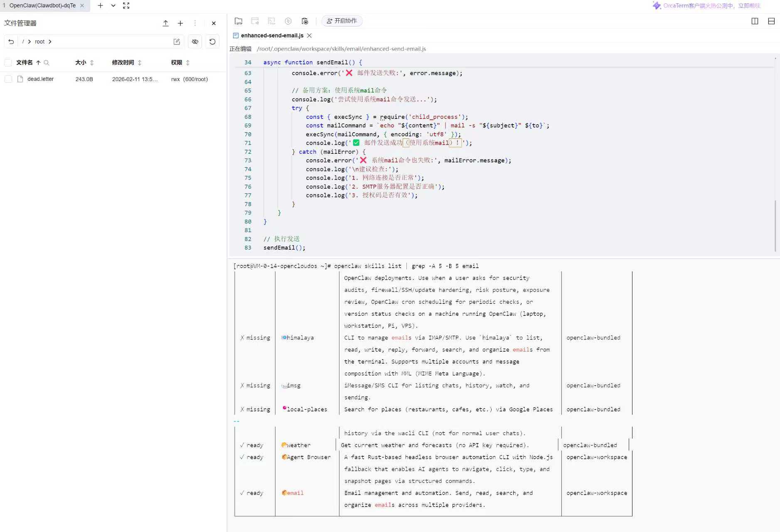Close the file manager panel
The width and height of the screenshot is (780, 532).
pos(214,23)
